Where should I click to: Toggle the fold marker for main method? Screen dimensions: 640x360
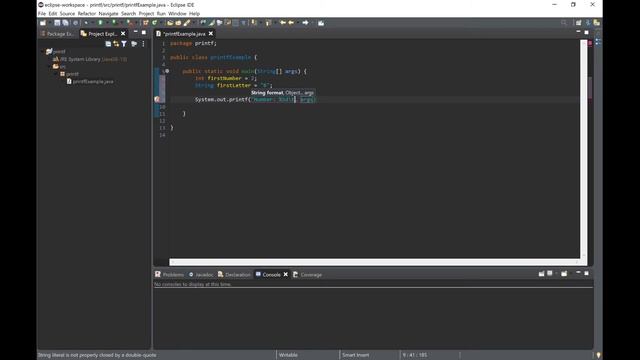(x=167, y=71)
